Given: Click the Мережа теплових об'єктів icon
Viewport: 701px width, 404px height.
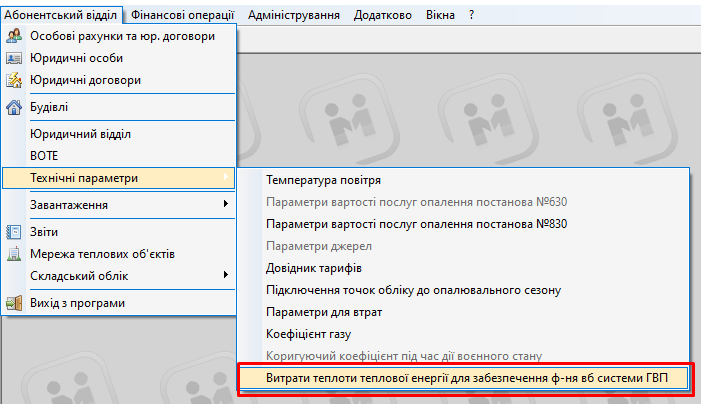Looking at the screenshot, I should 14,254.
